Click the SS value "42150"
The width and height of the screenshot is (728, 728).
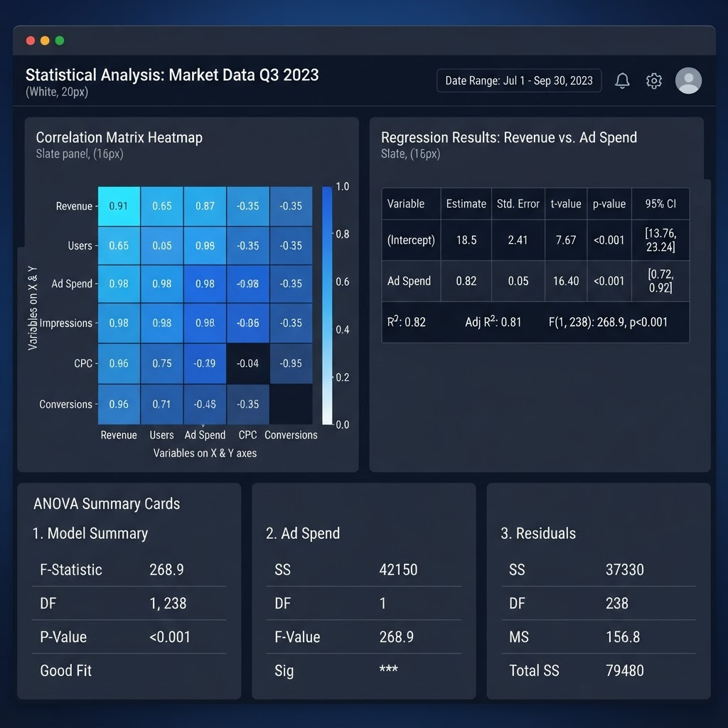click(398, 569)
